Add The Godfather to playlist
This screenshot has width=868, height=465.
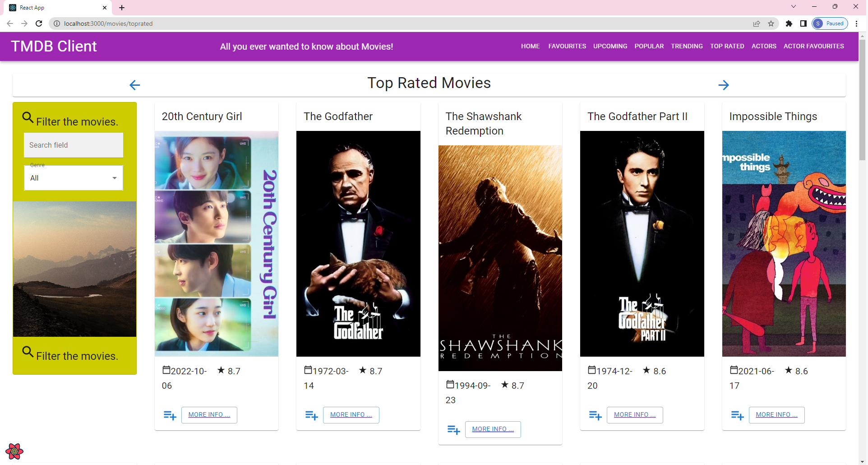coord(312,415)
